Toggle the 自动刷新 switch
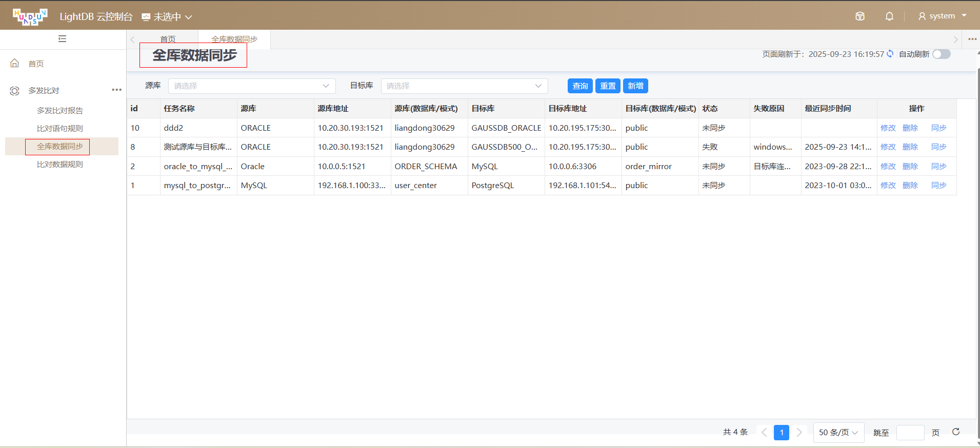The height and width of the screenshot is (448, 980). point(941,54)
